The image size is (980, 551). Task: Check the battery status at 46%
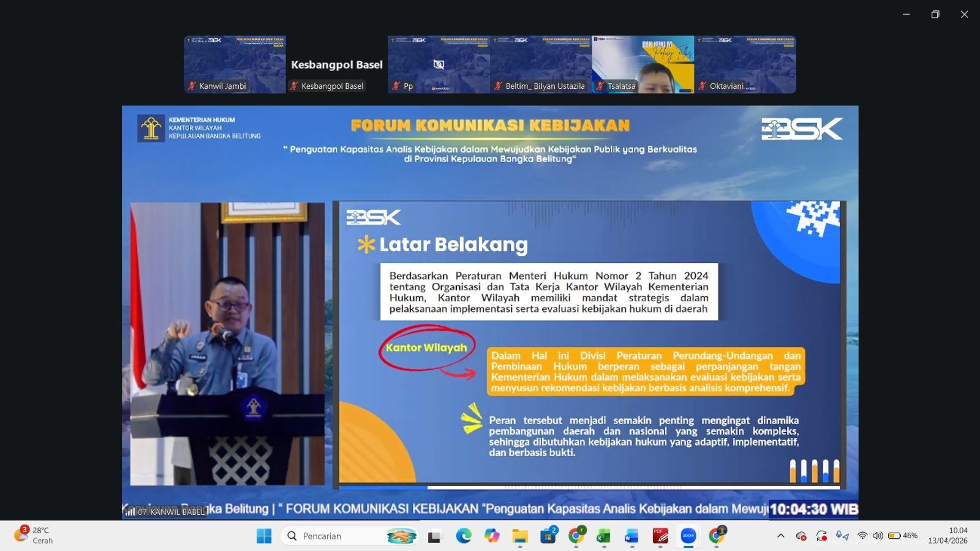tap(896, 535)
